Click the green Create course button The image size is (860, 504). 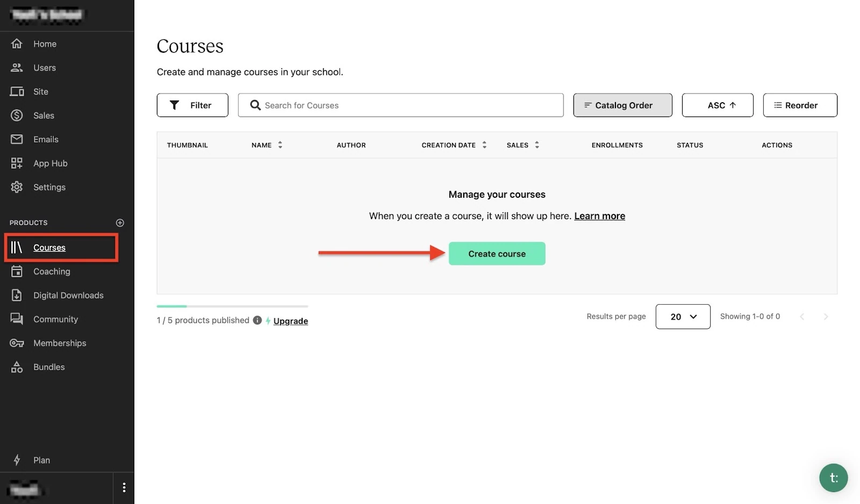click(497, 254)
